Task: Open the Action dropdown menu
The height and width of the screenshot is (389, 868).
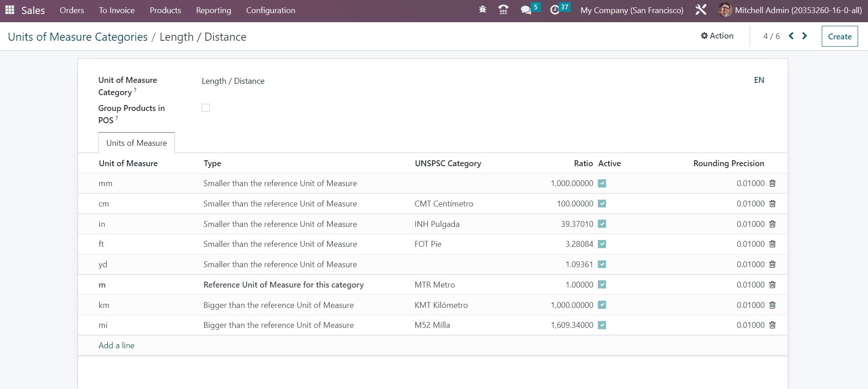Action: point(717,36)
